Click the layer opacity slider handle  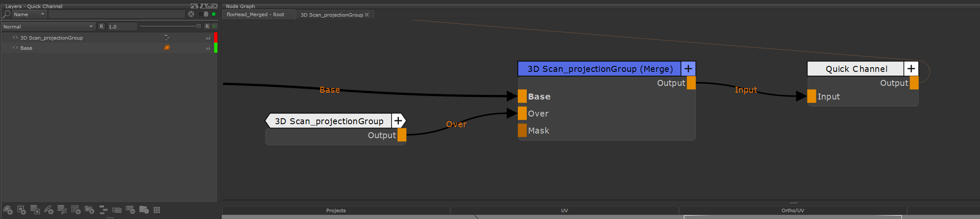click(198, 26)
